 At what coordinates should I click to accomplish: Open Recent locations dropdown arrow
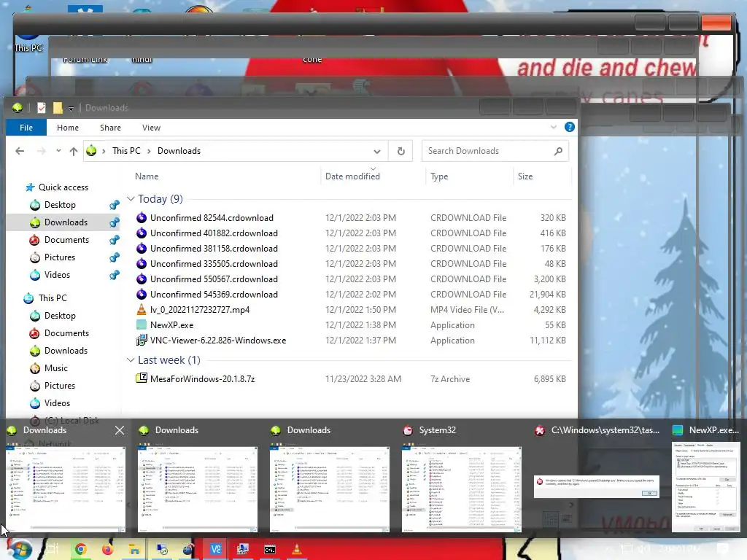(x=58, y=151)
